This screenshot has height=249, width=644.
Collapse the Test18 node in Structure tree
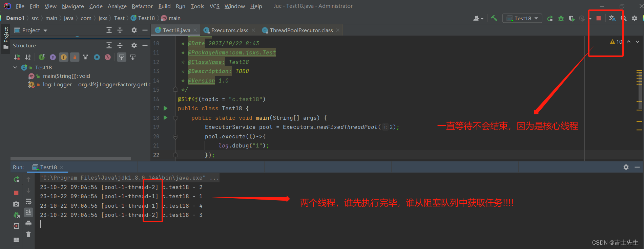(x=15, y=67)
